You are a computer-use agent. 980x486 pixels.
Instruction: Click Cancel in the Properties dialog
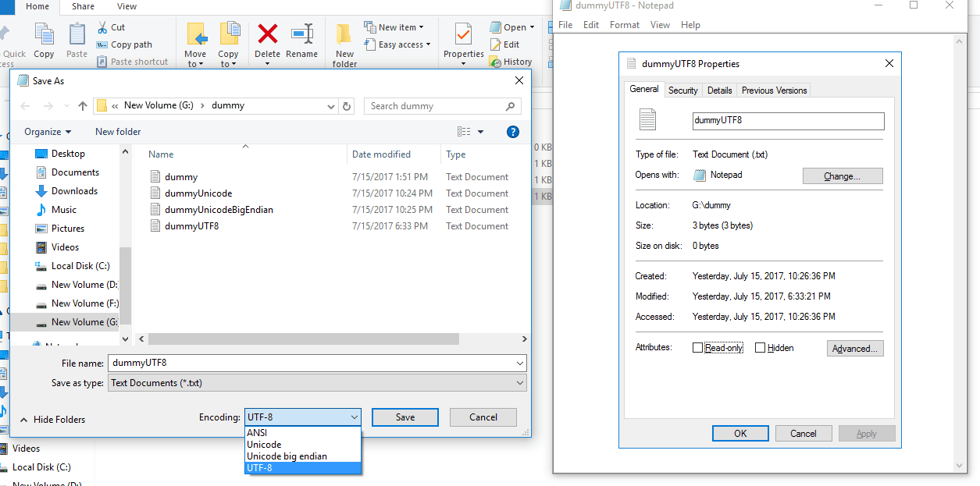pyautogui.click(x=804, y=434)
